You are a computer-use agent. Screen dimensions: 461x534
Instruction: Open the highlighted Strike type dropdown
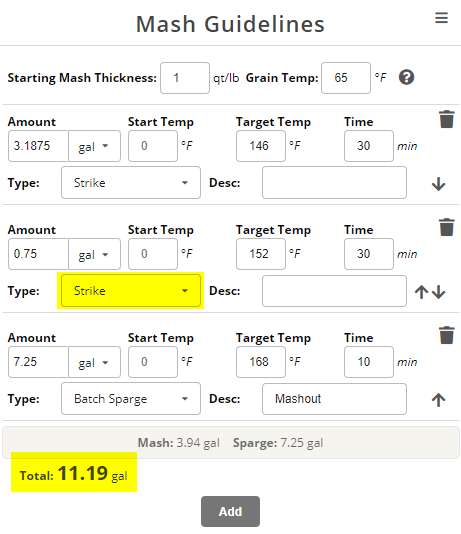131,290
